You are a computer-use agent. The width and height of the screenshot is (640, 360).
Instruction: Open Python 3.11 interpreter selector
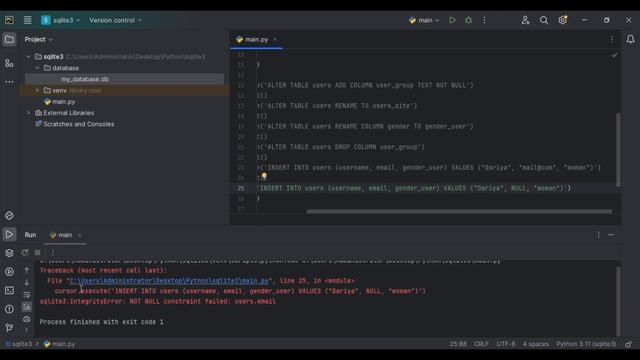tap(586, 344)
